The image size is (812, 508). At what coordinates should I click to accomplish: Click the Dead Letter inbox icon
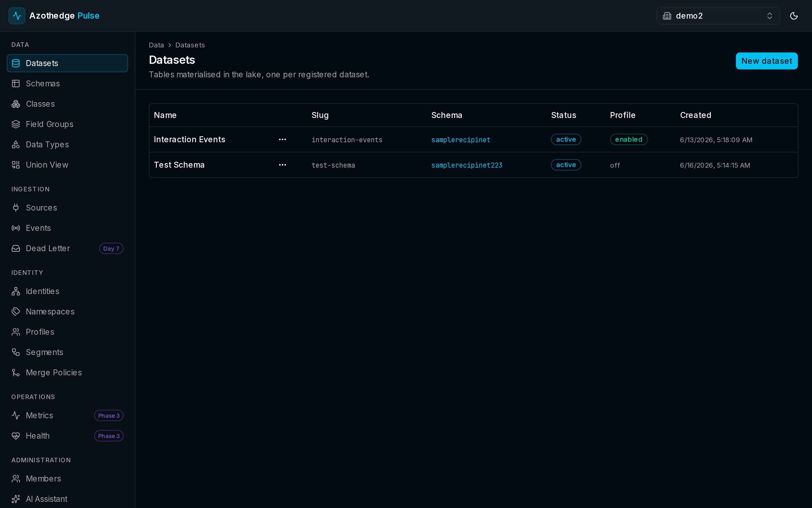16,248
